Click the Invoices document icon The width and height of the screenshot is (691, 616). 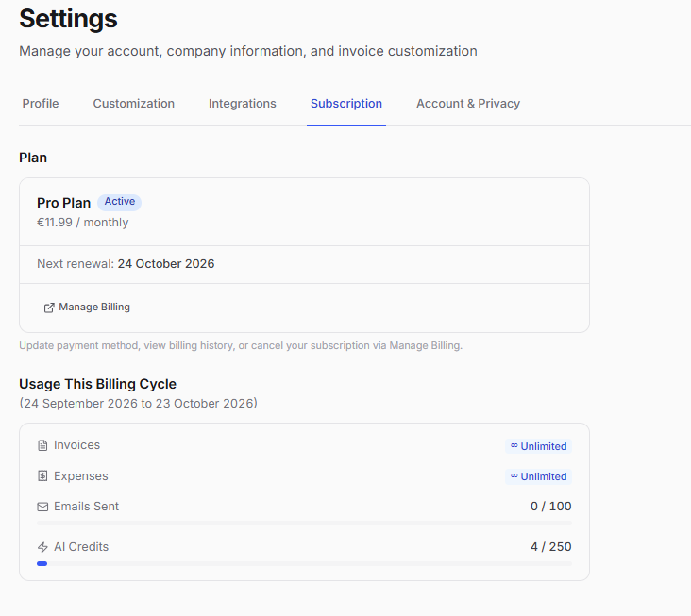coord(42,445)
